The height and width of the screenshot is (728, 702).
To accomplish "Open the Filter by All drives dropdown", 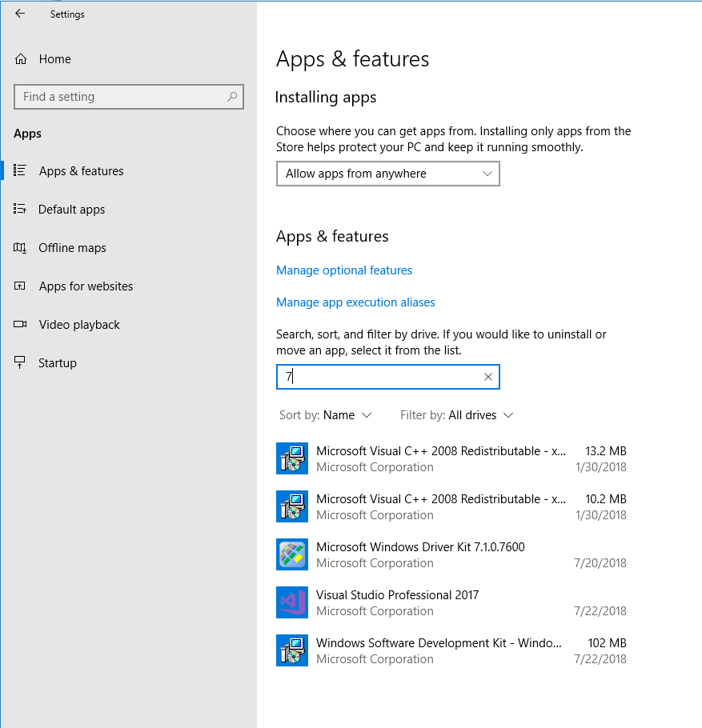I will click(457, 415).
